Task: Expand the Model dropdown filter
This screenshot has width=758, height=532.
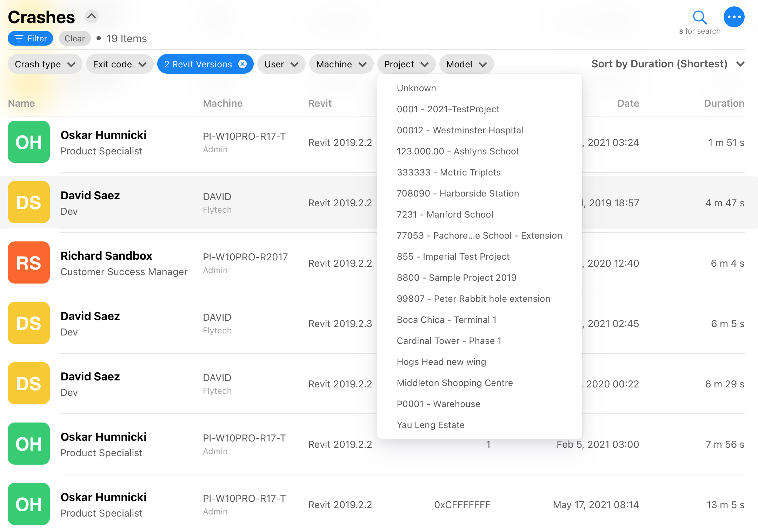Action: click(x=466, y=64)
